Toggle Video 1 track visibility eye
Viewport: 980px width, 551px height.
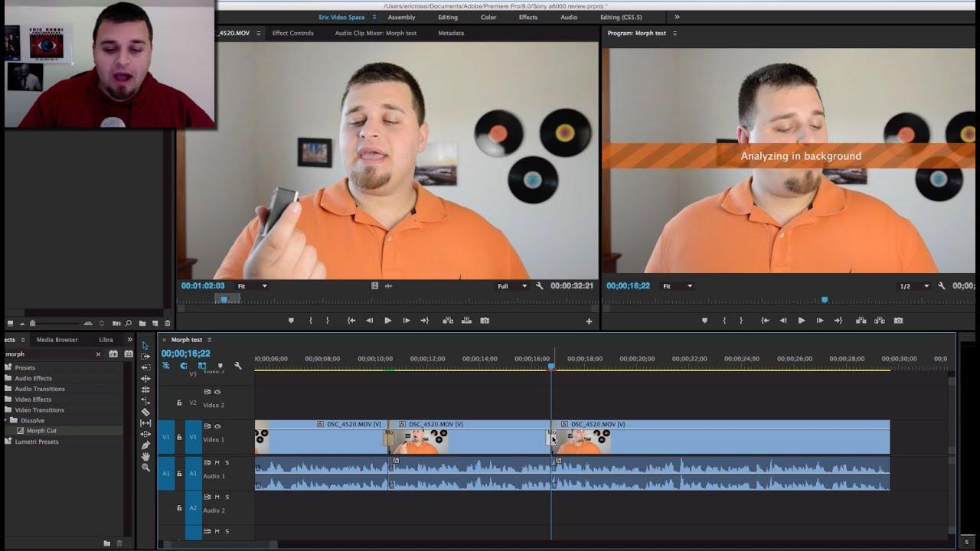click(217, 426)
